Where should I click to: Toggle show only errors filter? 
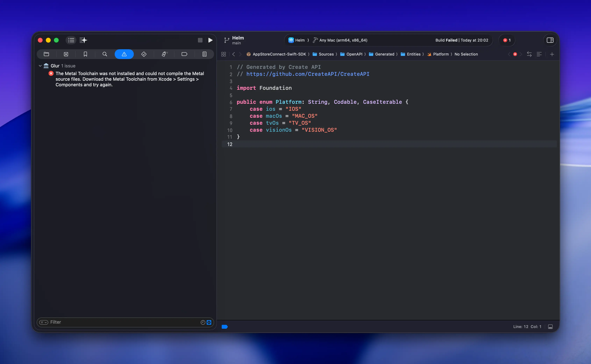[209, 322]
